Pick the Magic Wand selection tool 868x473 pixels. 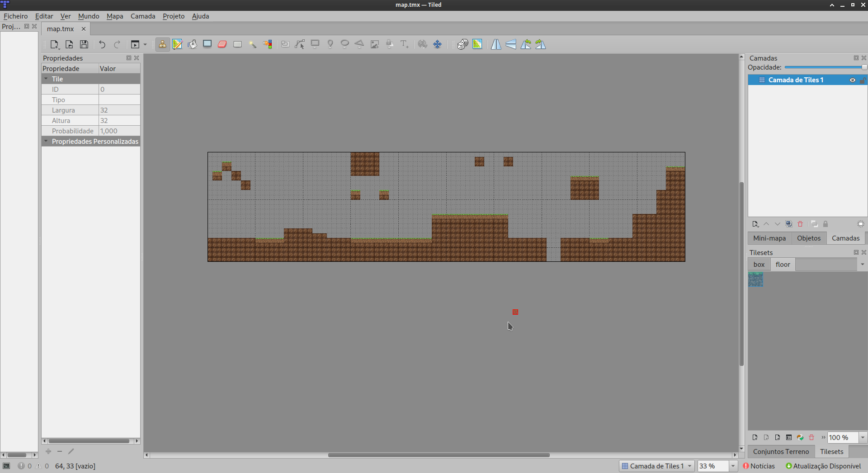tap(253, 44)
